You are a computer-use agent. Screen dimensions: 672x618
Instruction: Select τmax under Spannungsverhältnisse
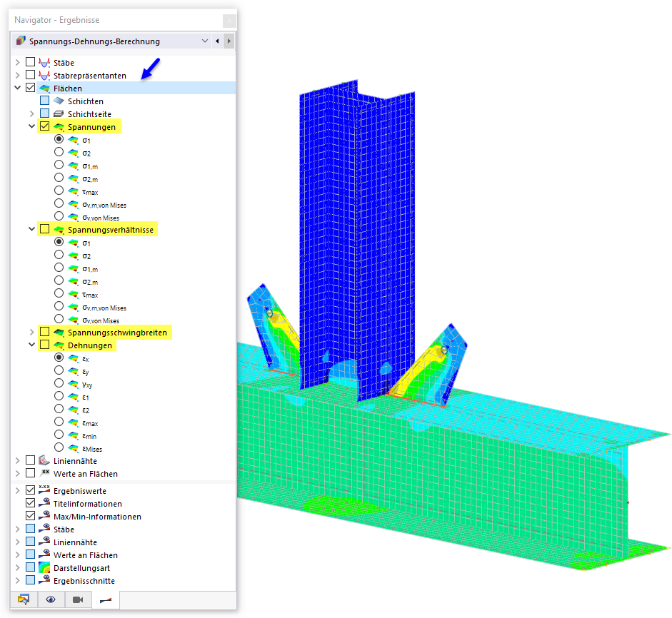(x=59, y=293)
